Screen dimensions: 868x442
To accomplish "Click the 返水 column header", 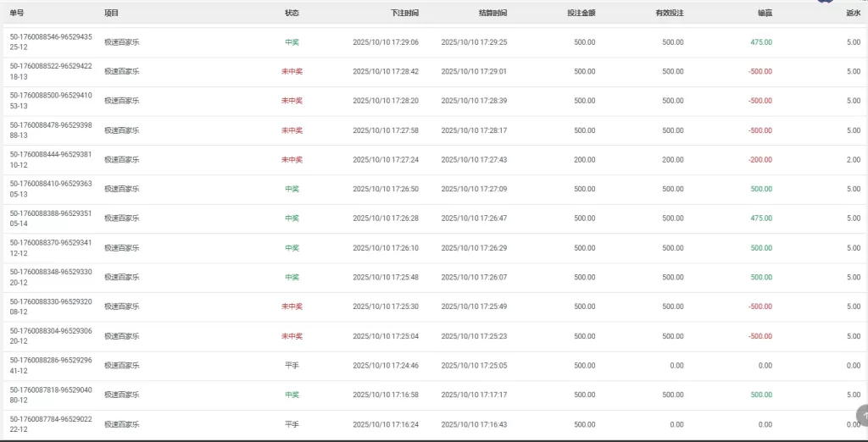I will coord(853,14).
